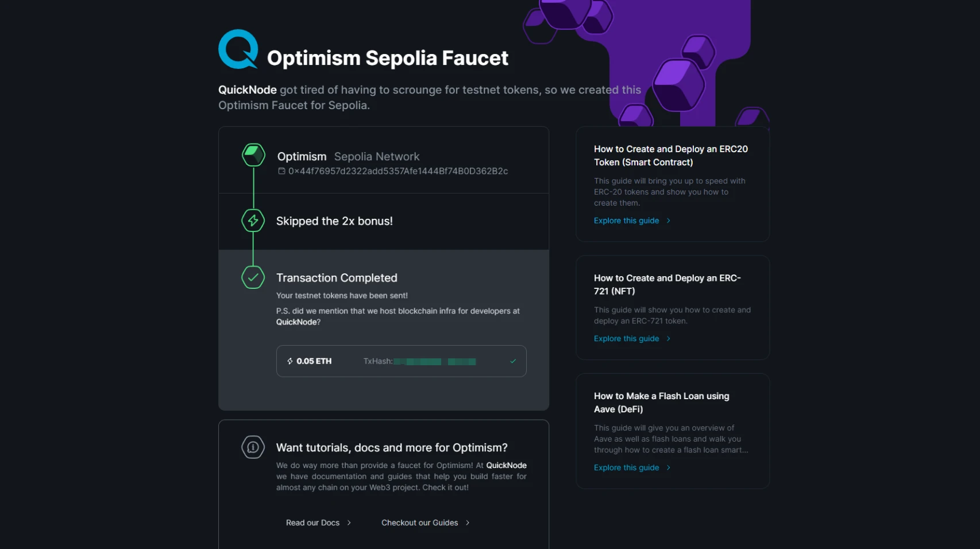Click the transaction hash value
This screenshot has width=980, height=549.
click(435, 362)
